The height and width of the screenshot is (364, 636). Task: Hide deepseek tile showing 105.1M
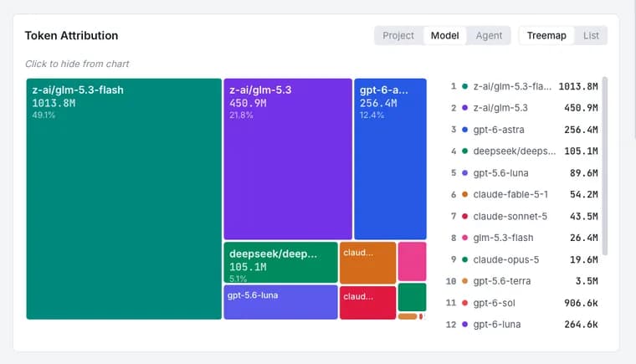(x=280, y=262)
